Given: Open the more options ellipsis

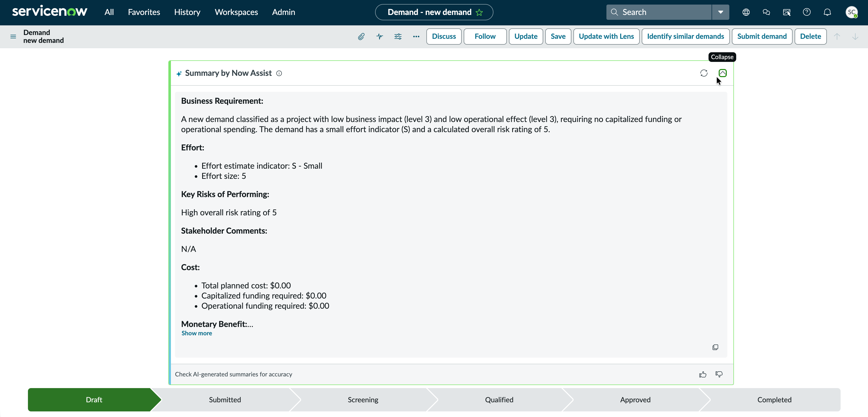Looking at the screenshot, I should (x=416, y=36).
